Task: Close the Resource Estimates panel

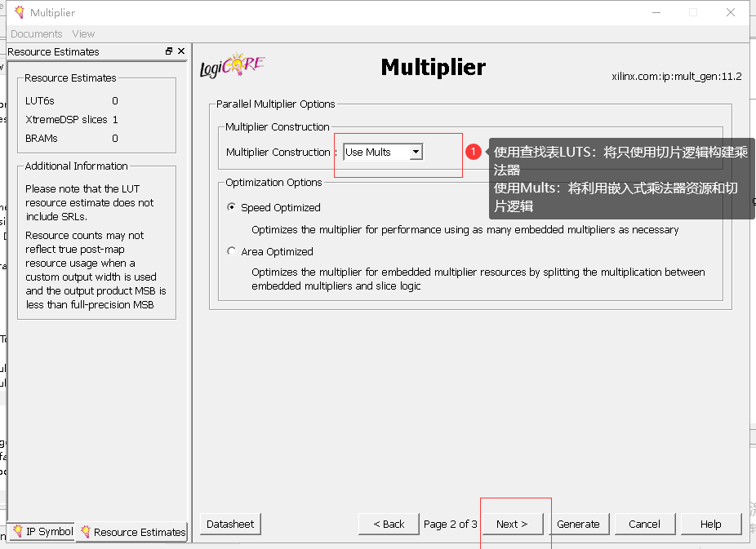Action: (181, 51)
